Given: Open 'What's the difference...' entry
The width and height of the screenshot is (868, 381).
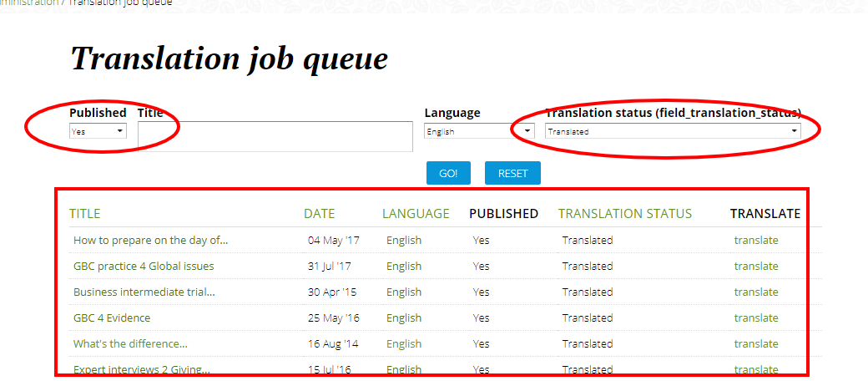Looking at the screenshot, I should 130,344.
